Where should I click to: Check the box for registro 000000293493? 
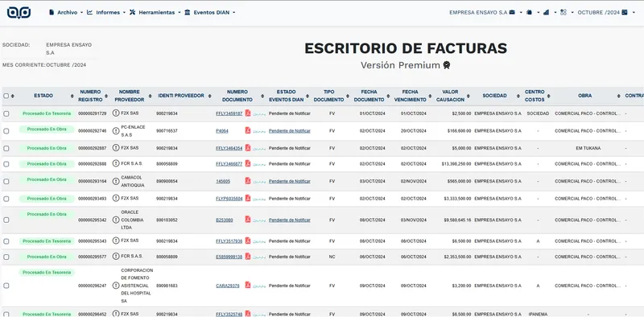pyautogui.click(x=6, y=199)
